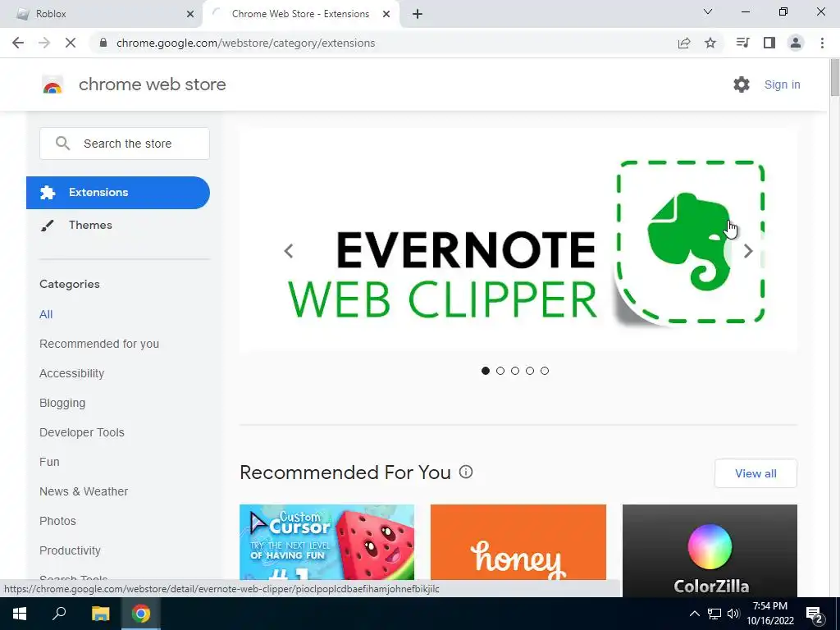This screenshot has height=630, width=840.
Task: Click the network tray icon
Action: click(x=714, y=614)
